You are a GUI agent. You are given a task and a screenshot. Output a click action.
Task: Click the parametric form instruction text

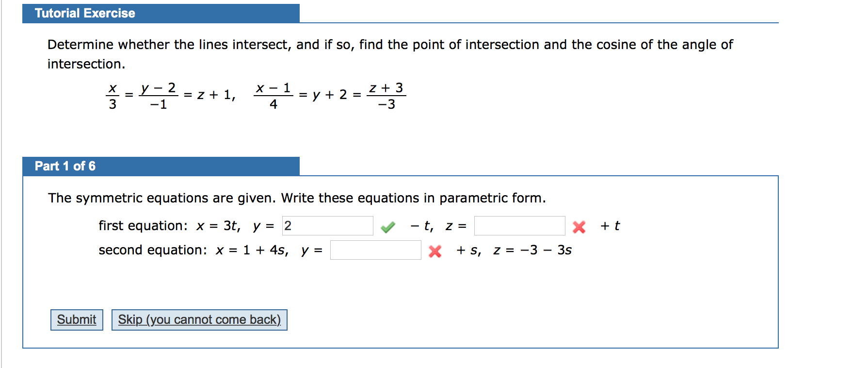point(296,198)
